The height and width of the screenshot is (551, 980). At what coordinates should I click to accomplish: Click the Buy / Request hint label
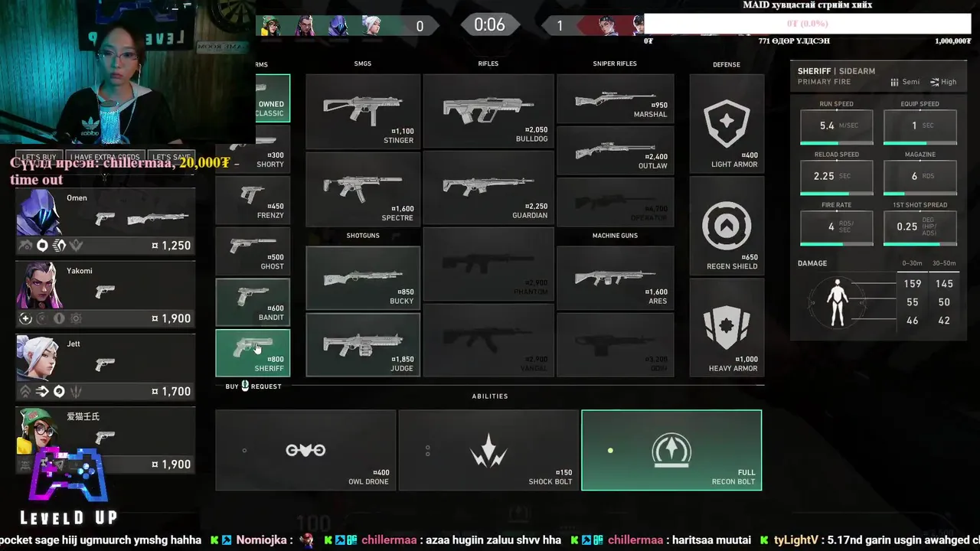pos(253,386)
